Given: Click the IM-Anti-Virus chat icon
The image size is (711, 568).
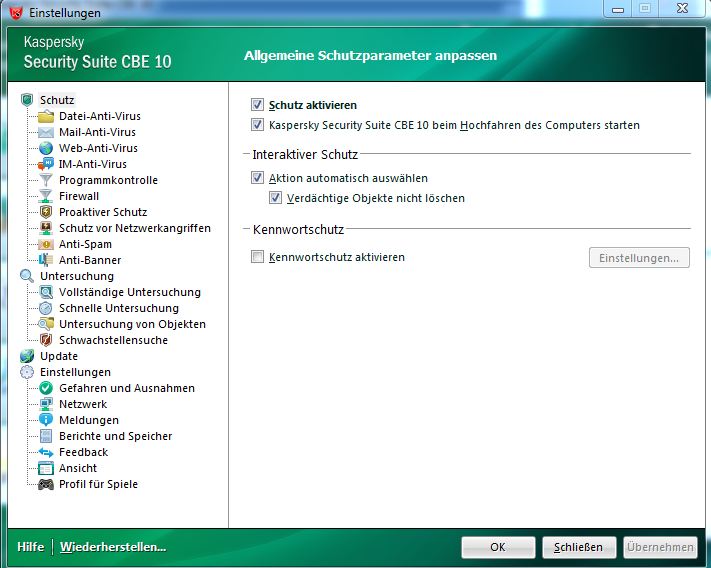Looking at the screenshot, I should pyautogui.click(x=46, y=164).
